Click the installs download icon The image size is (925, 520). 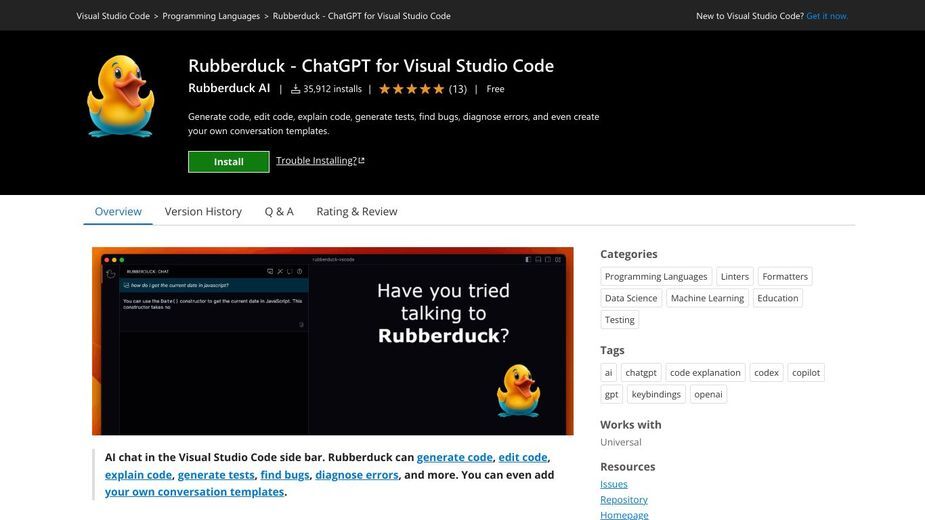[296, 89]
